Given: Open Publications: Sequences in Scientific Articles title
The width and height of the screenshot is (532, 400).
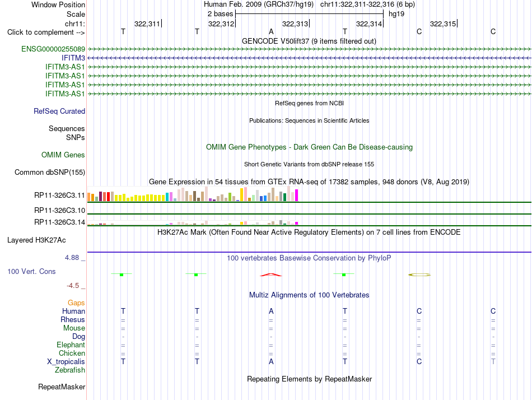Looking at the screenshot, I should 309,120.
